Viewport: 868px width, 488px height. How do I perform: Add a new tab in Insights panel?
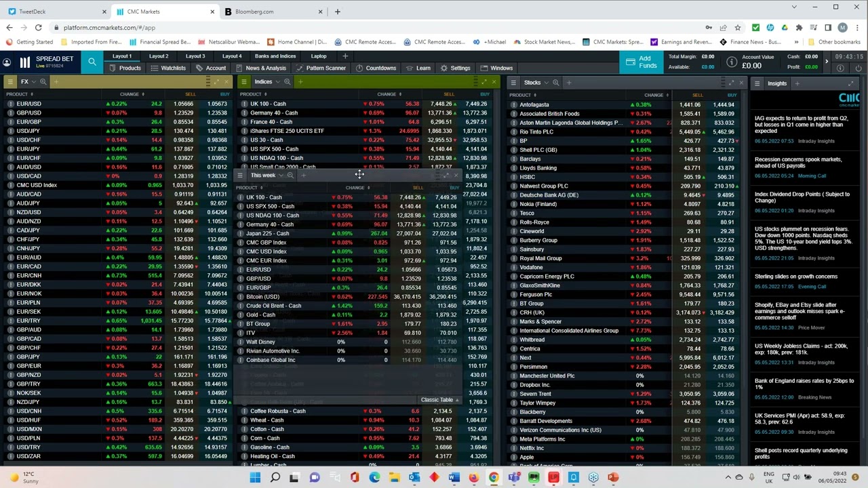[797, 83]
